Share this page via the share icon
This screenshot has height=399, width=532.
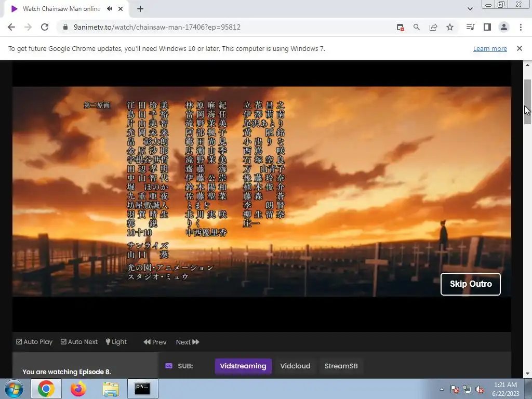[433, 27]
